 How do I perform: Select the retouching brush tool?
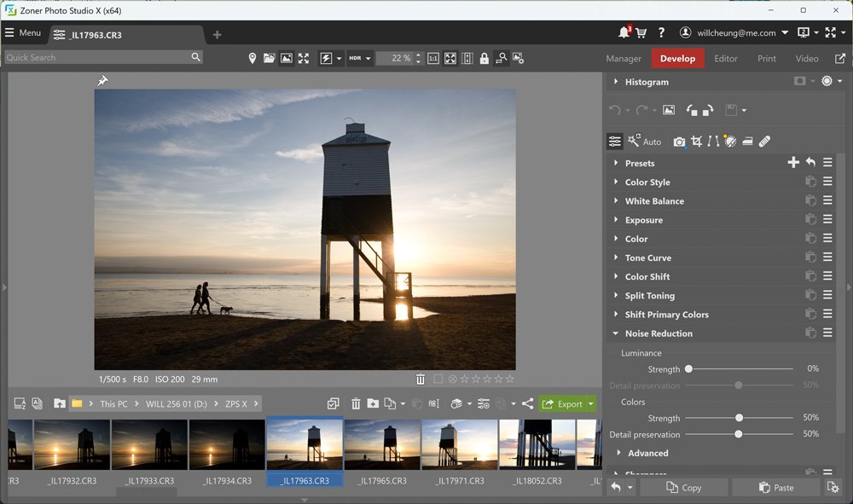coord(764,142)
